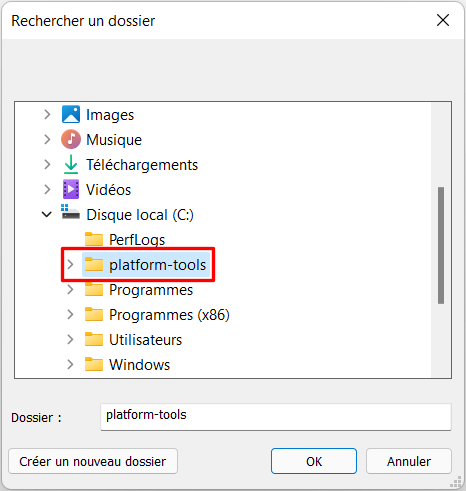Click the vertical scrollbar thumb
466x491 pixels.
click(x=441, y=245)
